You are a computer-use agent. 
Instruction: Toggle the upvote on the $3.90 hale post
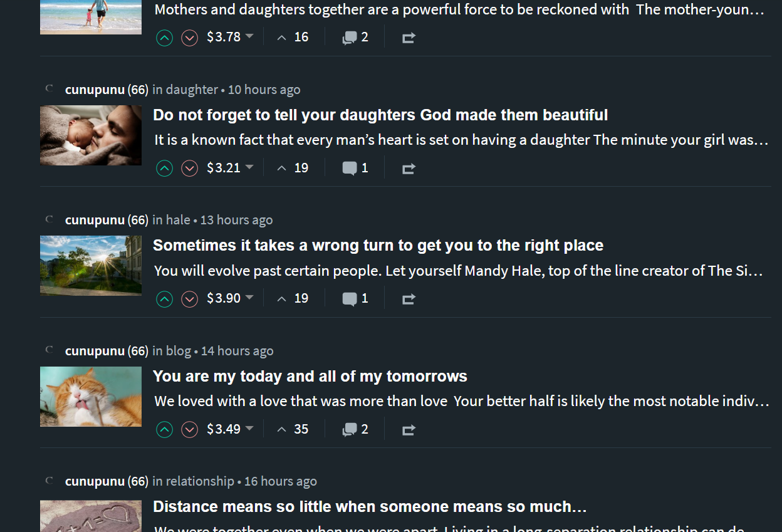coord(164,300)
